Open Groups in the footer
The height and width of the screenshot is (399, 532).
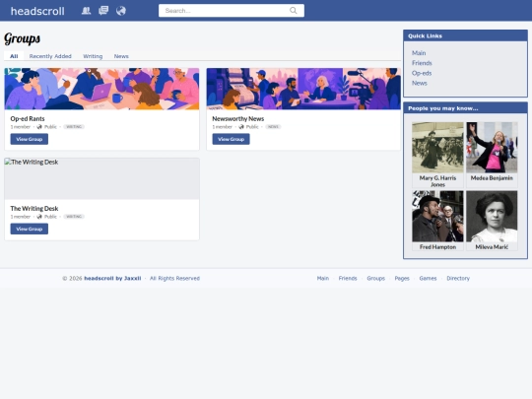click(x=376, y=278)
